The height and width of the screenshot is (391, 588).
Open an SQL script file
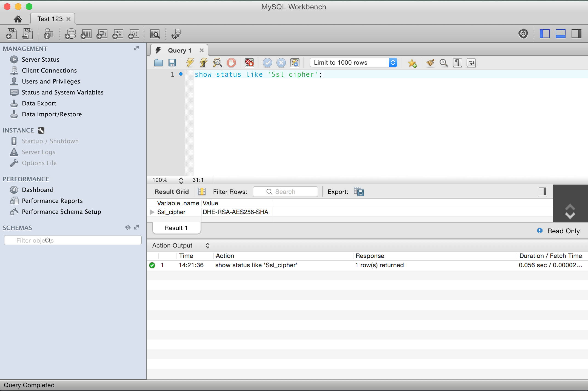(28, 33)
